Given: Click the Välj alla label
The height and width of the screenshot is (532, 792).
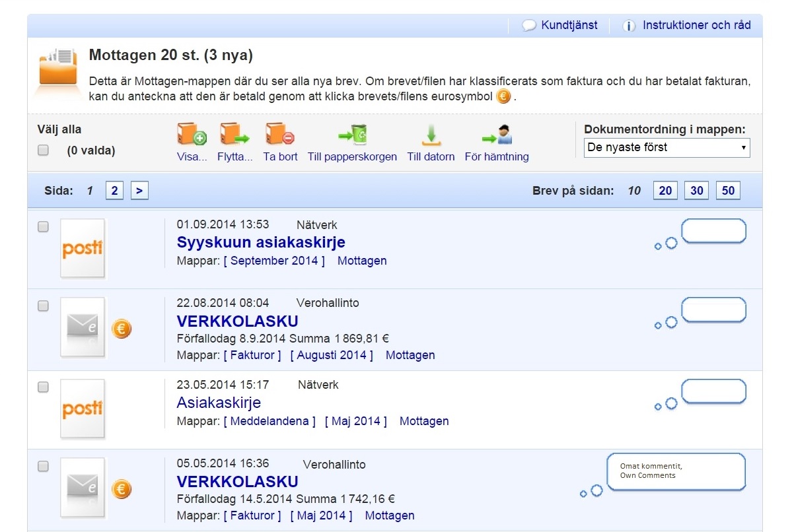Looking at the screenshot, I should click(x=59, y=129).
